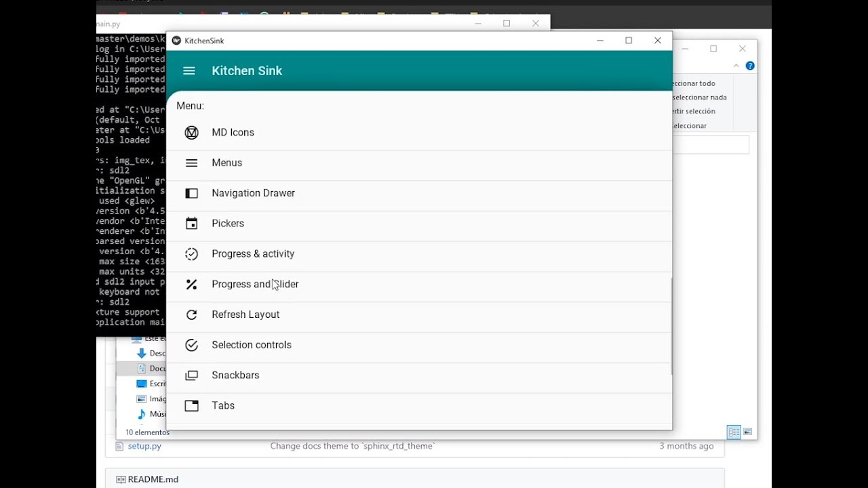Click 'Invertir selección' in Explorer ribbon
Screen dimensions: 868x488
[694, 111]
